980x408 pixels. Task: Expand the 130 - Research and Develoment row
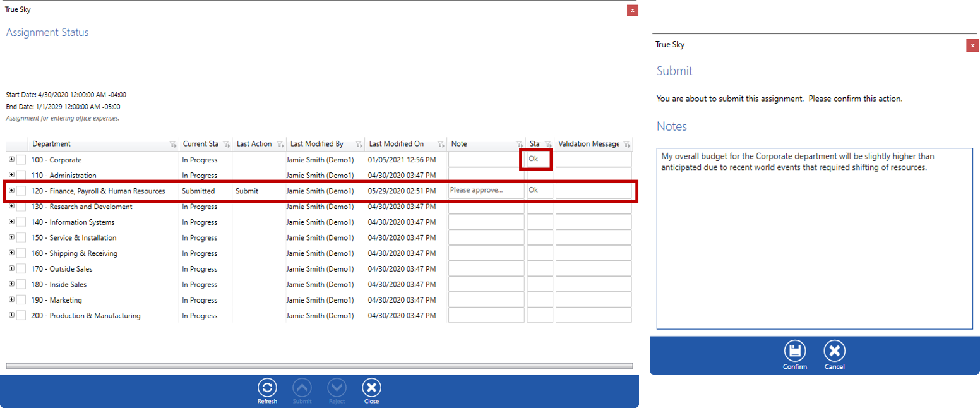click(11, 207)
